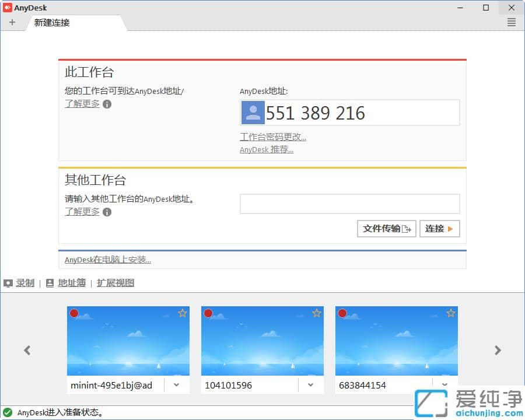Expand the dropdown beside minint-495e1bj@ad

tap(176, 385)
